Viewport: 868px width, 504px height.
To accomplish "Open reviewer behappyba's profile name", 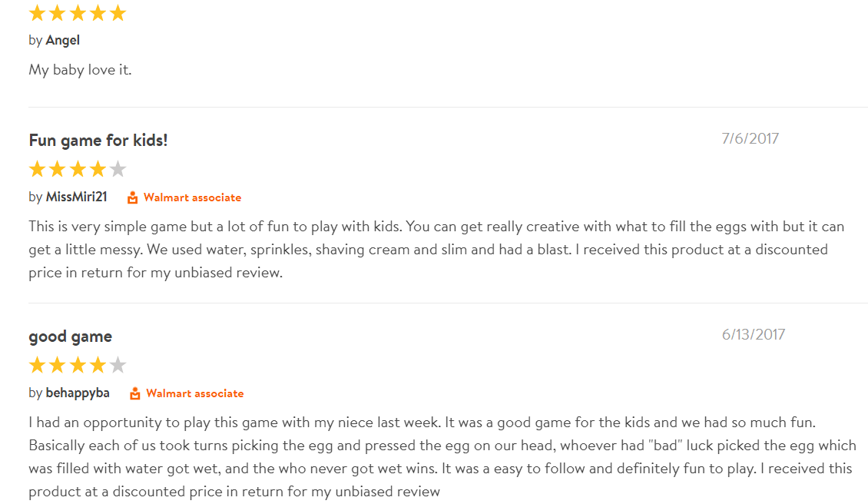I will pos(78,393).
